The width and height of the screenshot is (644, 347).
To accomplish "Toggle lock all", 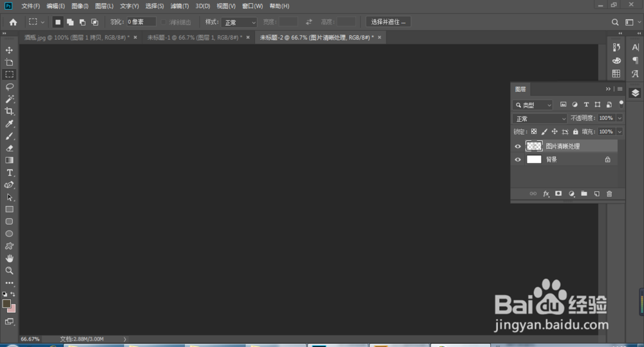I will point(575,132).
